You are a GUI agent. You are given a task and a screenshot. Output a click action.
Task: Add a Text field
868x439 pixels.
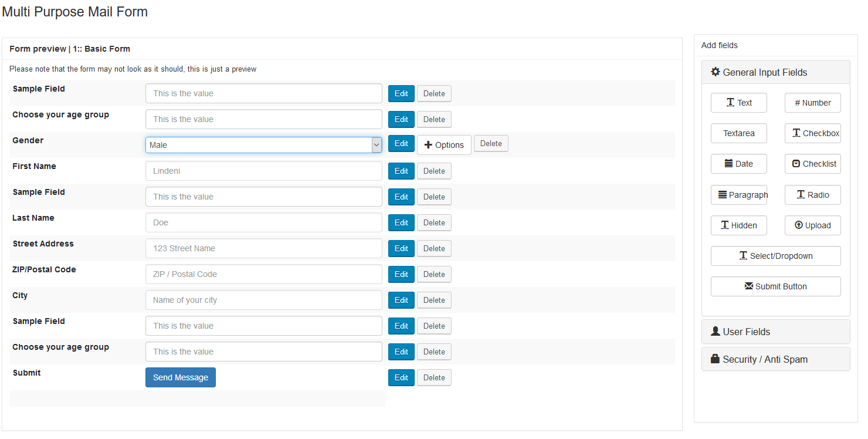(x=738, y=103)
